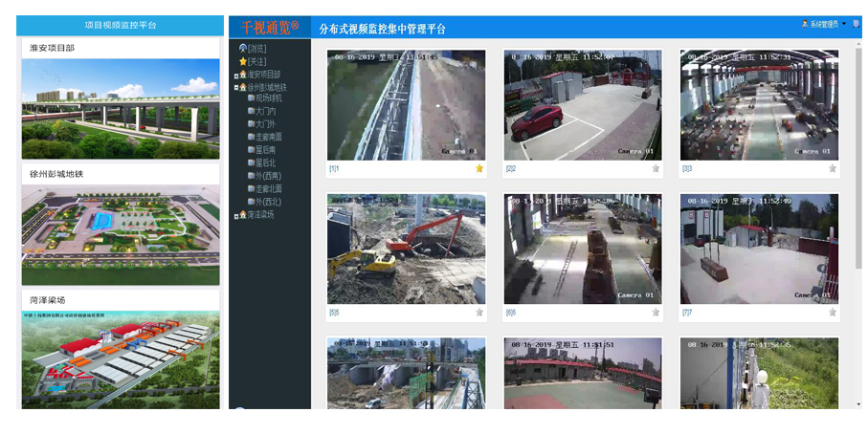The image size is (868, 434).
Task: Click the [6]6 camera label link
Action: click(510, 313)
